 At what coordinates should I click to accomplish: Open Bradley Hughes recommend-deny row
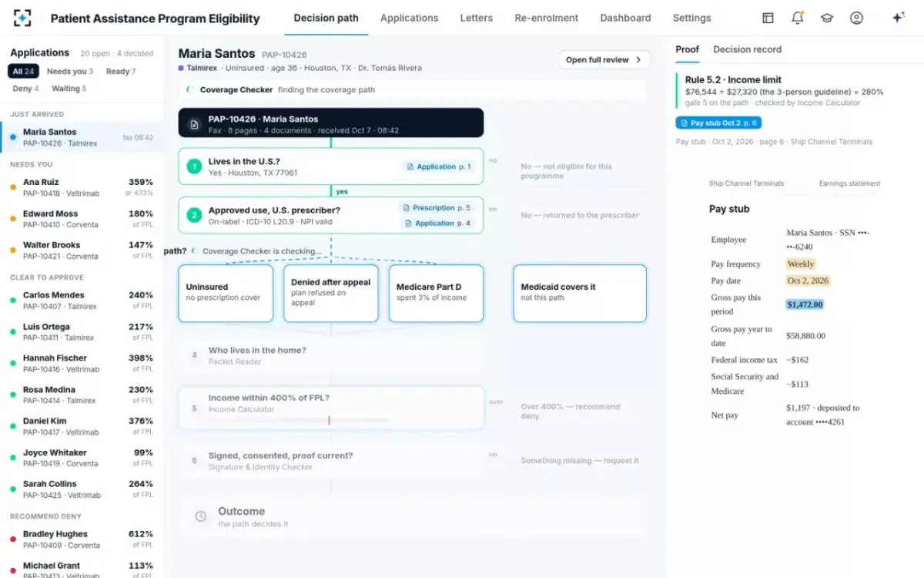pos(82,539)
